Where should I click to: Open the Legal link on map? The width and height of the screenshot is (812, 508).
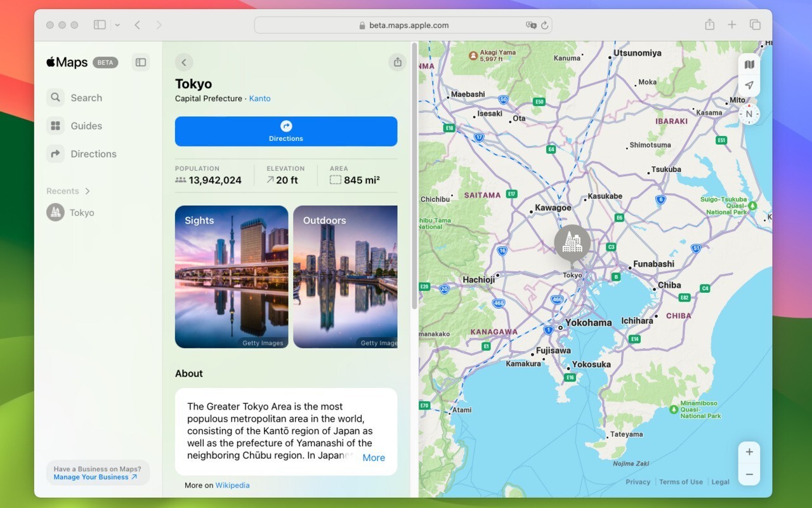point(720,482)
